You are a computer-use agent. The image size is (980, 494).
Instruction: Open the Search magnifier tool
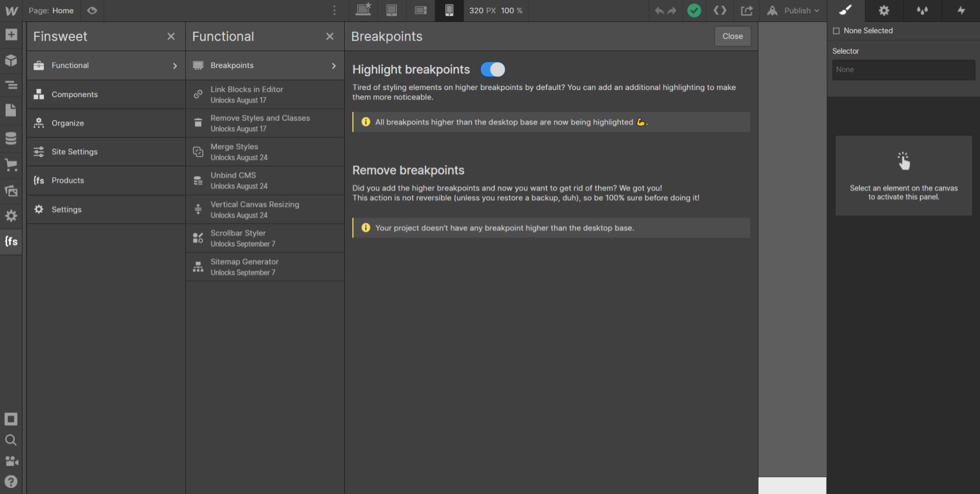[11, 440]
